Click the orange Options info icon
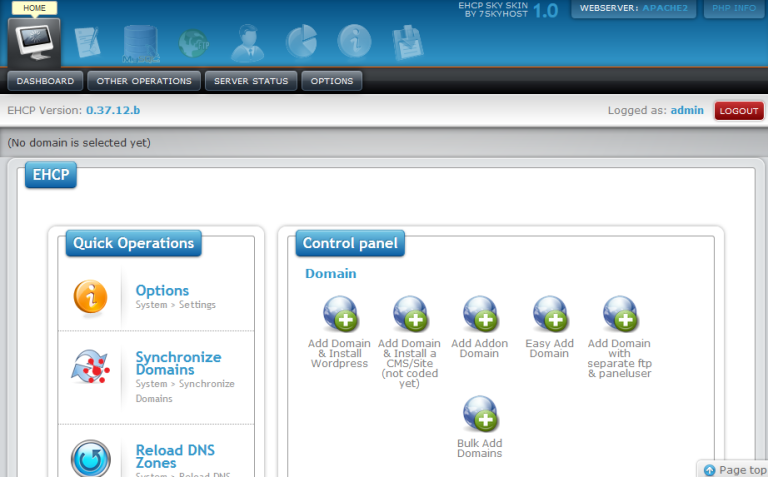The image size is (768, 477). point(91,297)
